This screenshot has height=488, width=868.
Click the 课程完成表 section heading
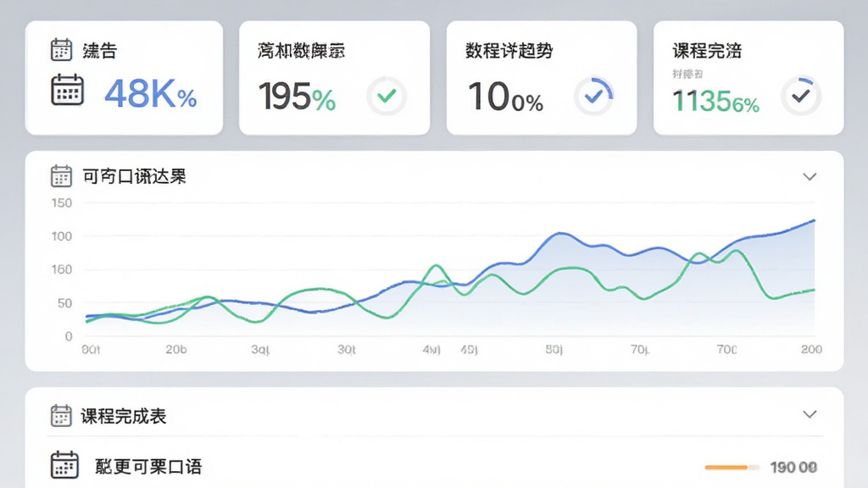(124, 416)
